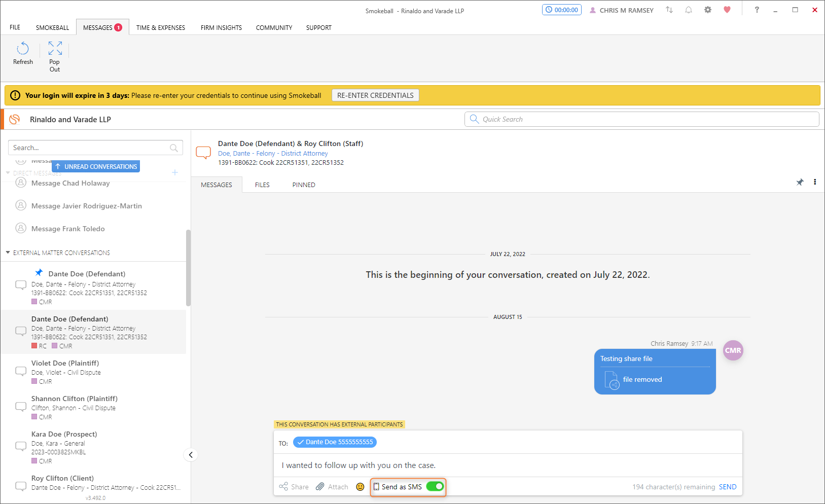
Task: Click the blue pin on pinned Dante Doe conversation
Action: click(39, 273)
